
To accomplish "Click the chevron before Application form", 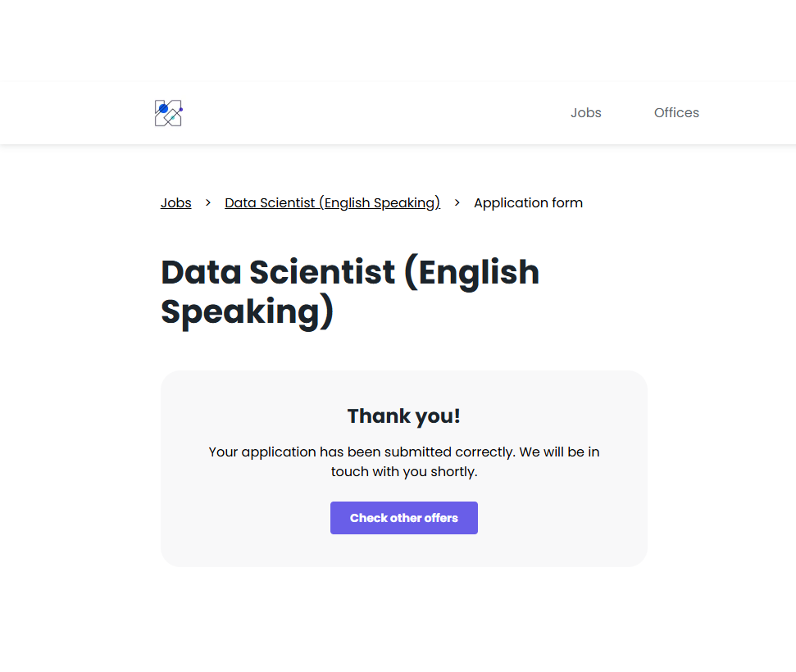I will (457, 202).
